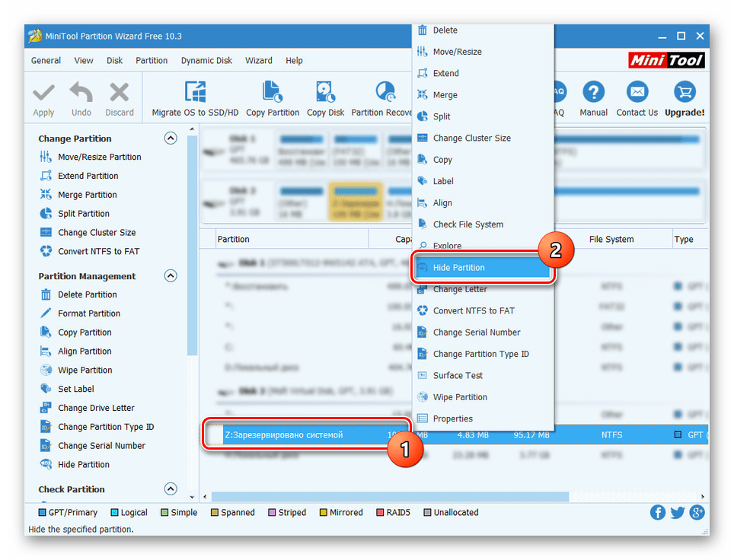Click the Undo arrow icon
Viewport: 734px width, 560px height.
[x=81, y=92]
